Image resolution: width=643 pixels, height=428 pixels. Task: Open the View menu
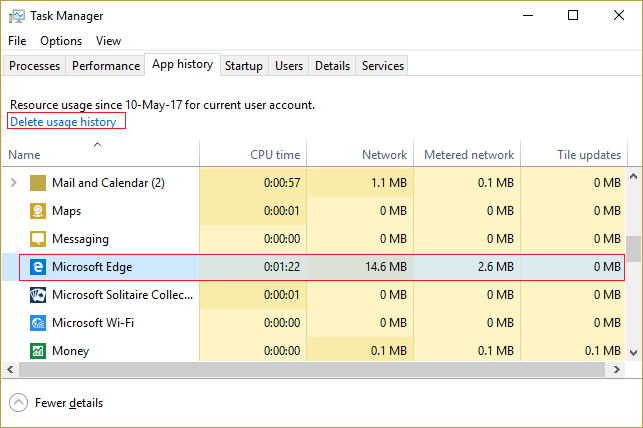(108, 41)
